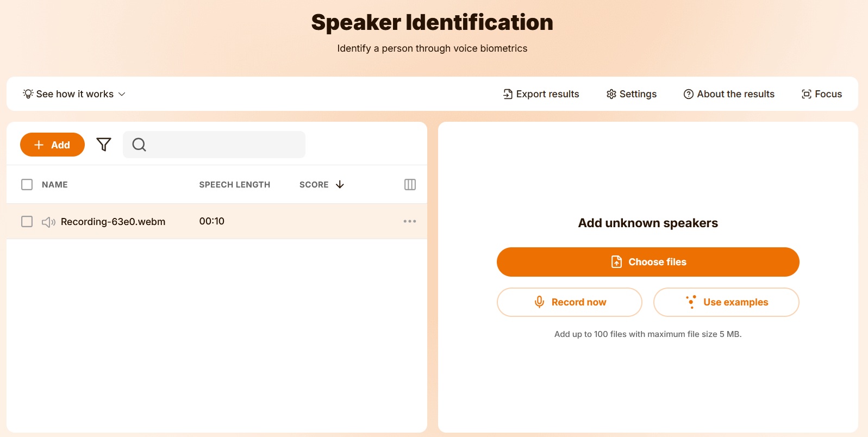This screenshot has width=868, height=437.
Task: Click the filter funnel icon
Action: click(104, 145)
